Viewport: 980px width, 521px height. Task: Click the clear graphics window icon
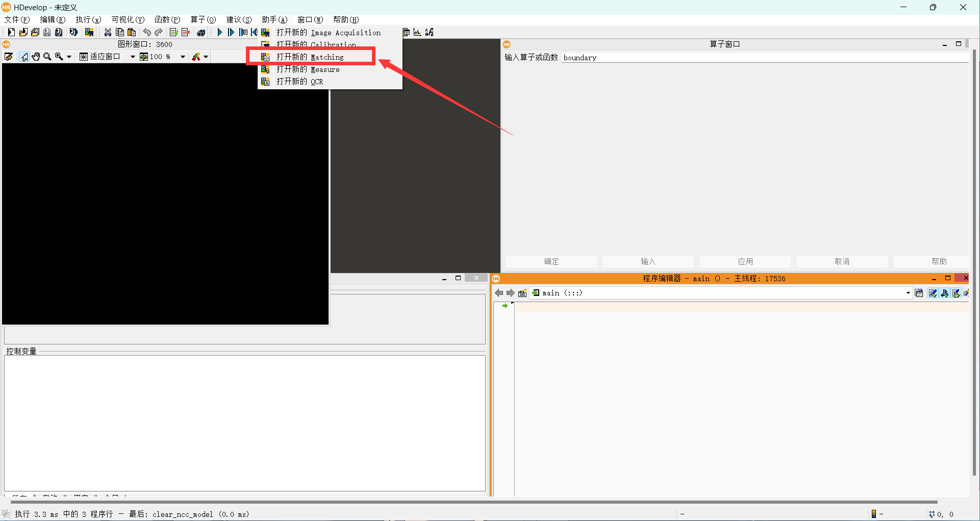tap(9, 57)
